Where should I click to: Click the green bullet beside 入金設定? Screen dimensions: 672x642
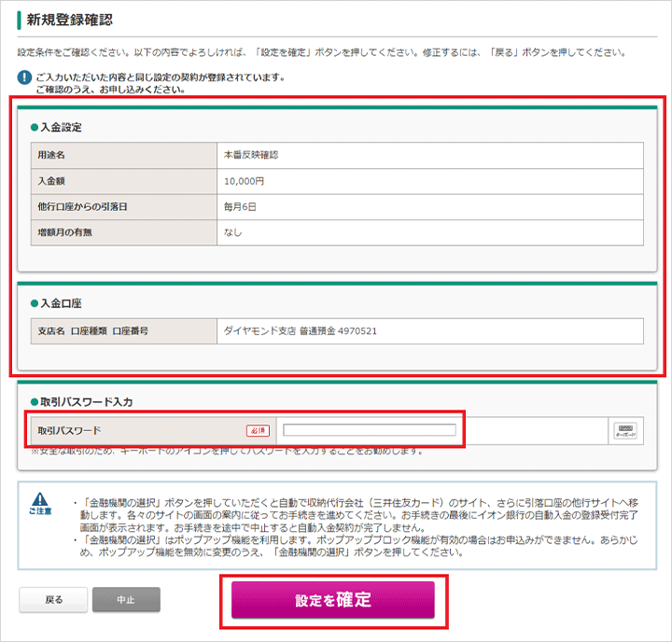pos(35,127)
